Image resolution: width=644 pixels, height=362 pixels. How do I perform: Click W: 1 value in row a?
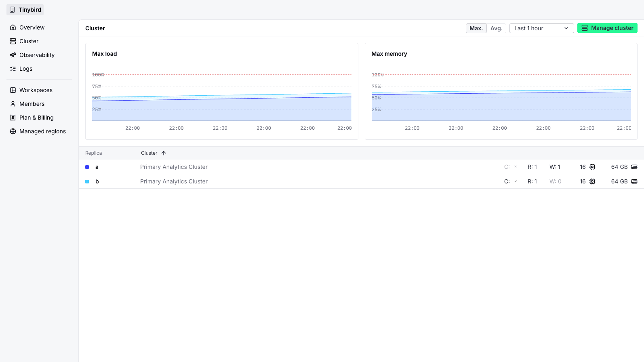click(x=555, y=167)
